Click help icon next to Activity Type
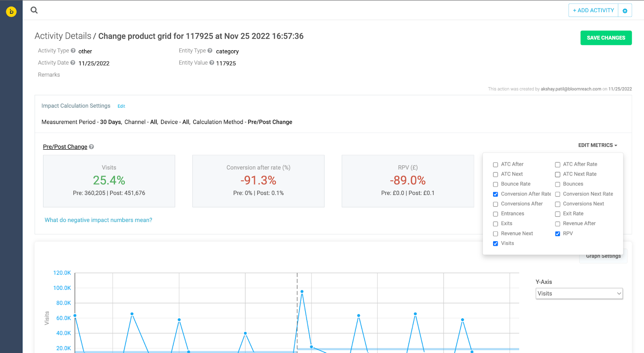The height and width of the screenshot is (353, 644). coord(73,51)
